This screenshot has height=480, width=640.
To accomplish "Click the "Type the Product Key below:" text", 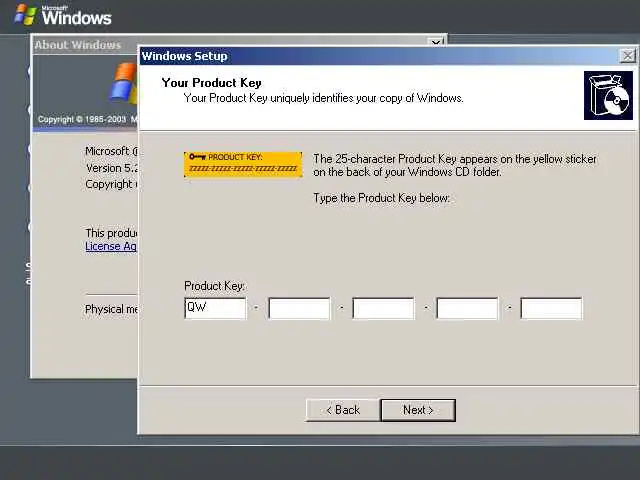I will [x=382, y=198].
